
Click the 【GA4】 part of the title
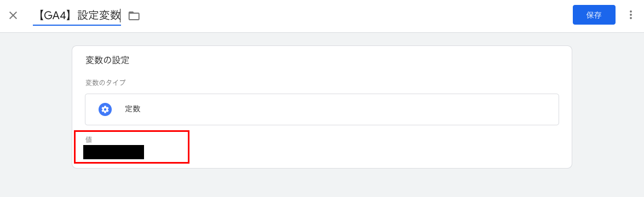[x=55, y=16]
